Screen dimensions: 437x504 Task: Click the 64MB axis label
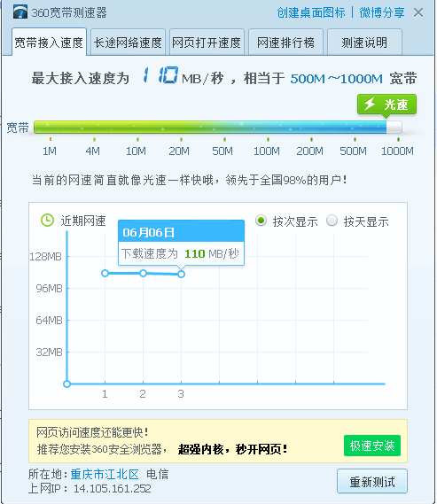click(49, 320)
